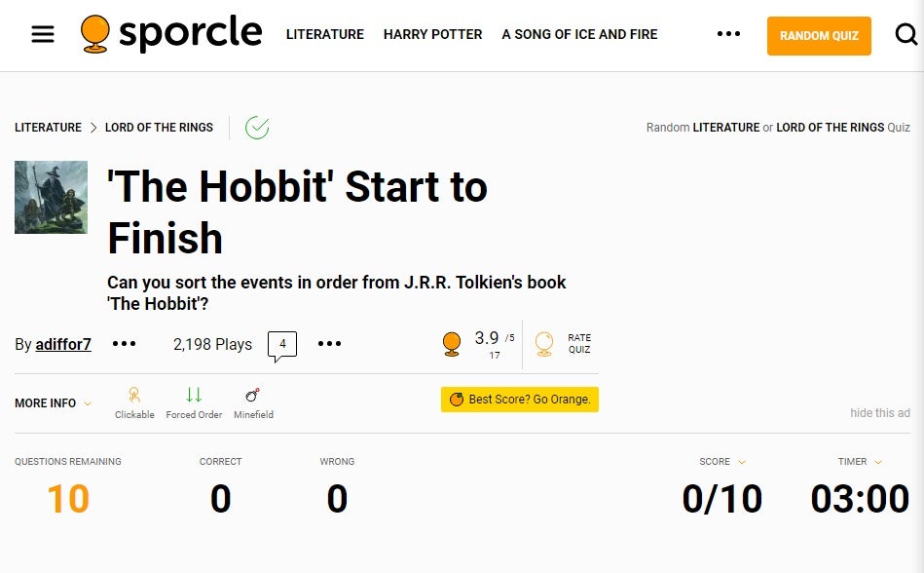The height and width of the screenshot is (573, 924).
Task: Open the Literature nav menu item
Action: [325, 35]
